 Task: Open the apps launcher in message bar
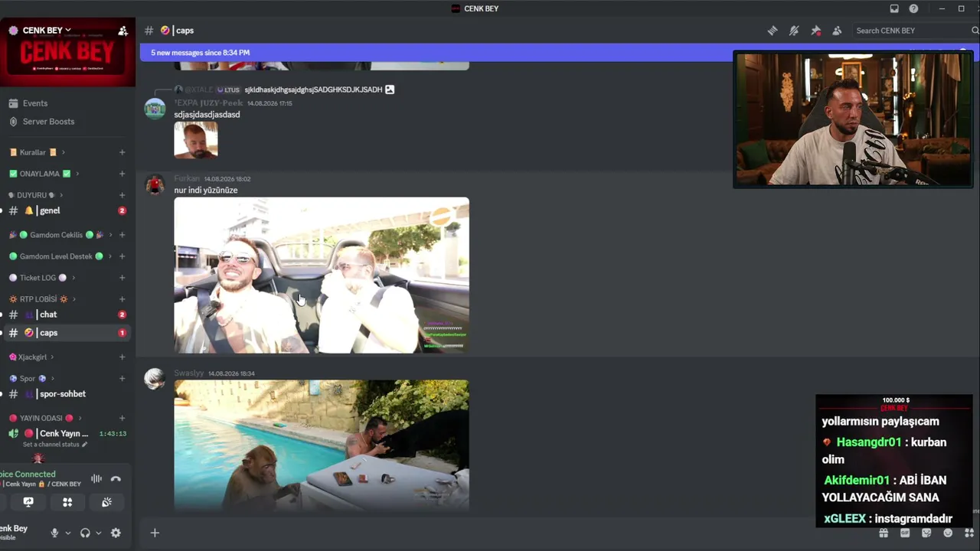969,533
